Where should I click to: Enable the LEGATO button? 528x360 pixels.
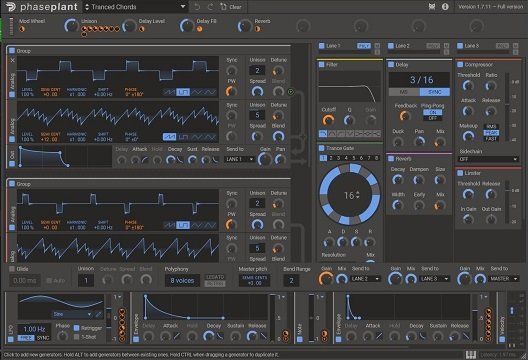click(x=215, y=277)
